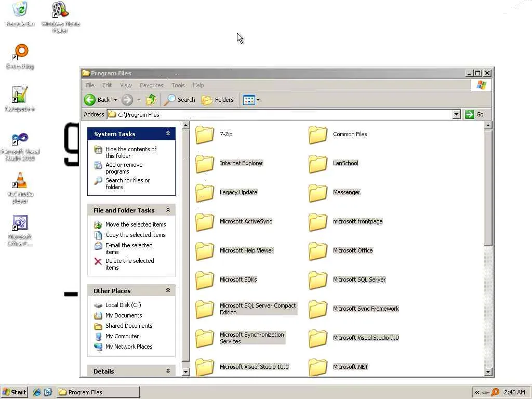Select Microsoft SQL Server Compact Edition folder

click(x=205, y=309)
